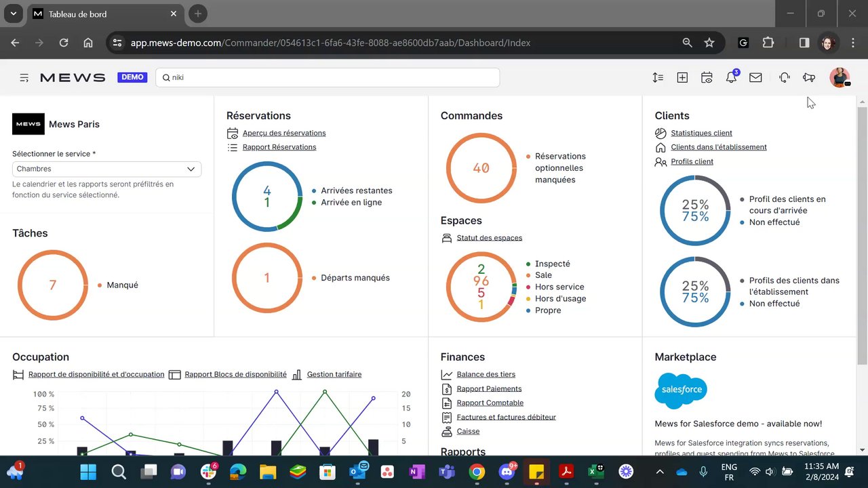Click the Arrivée en ligne legend label

coord(351,202)
